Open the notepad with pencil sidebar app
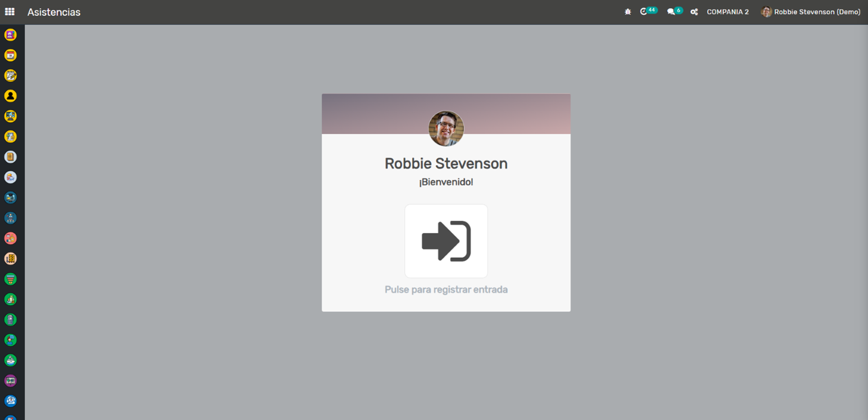 (x=10, y=75)
